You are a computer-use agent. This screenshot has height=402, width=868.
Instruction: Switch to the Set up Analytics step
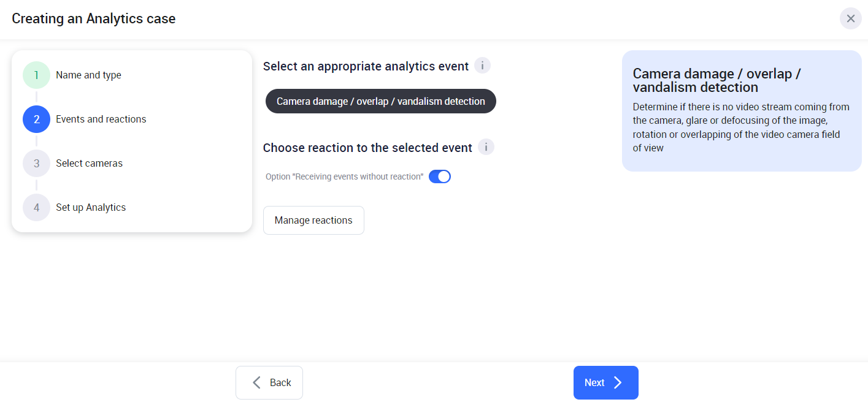[x=91, y=208]
